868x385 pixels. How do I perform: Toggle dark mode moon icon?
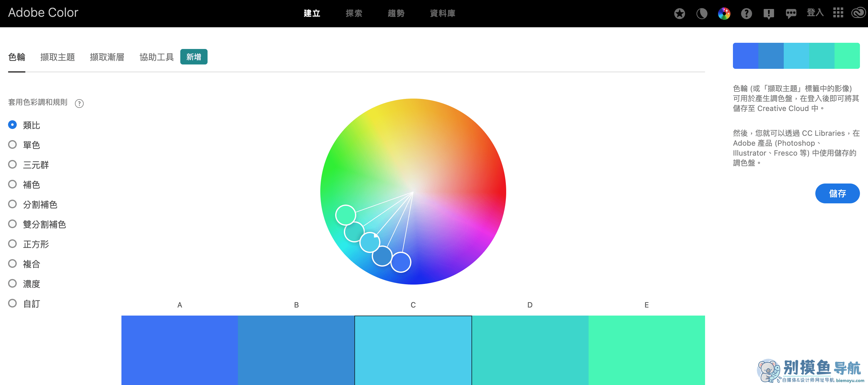[x=702, y=14]
